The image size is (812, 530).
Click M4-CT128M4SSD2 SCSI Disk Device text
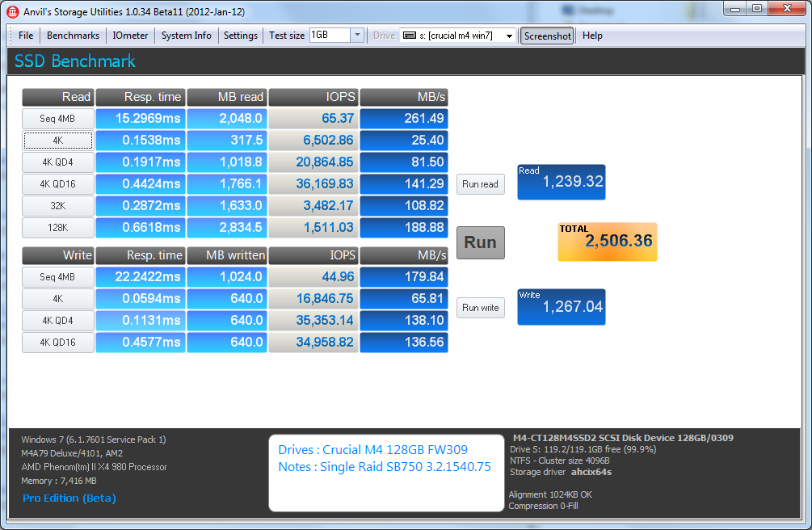(x=623, y=438)
